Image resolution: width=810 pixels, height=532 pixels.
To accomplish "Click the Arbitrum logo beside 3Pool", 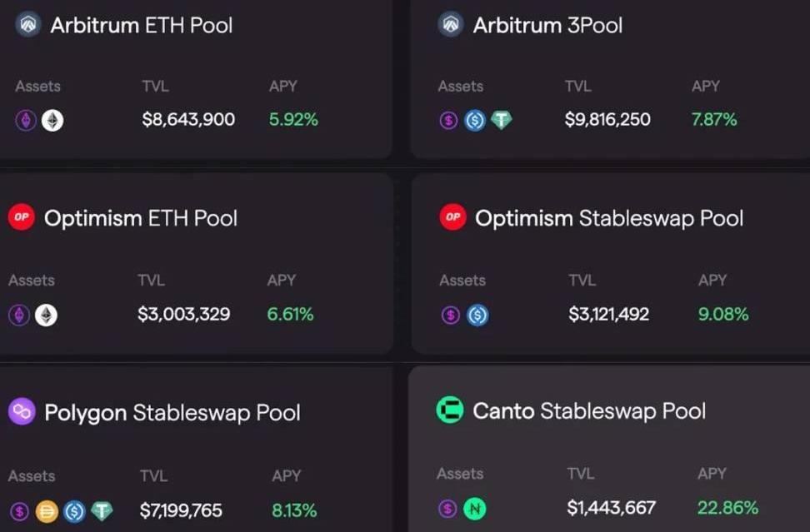I will point(451,24).
